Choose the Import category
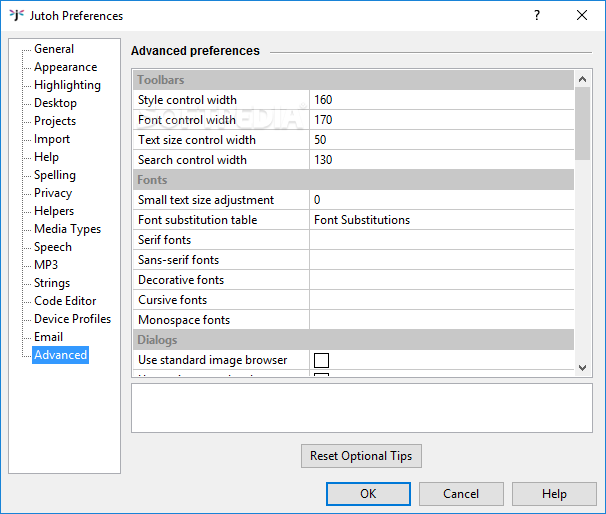 52,139
